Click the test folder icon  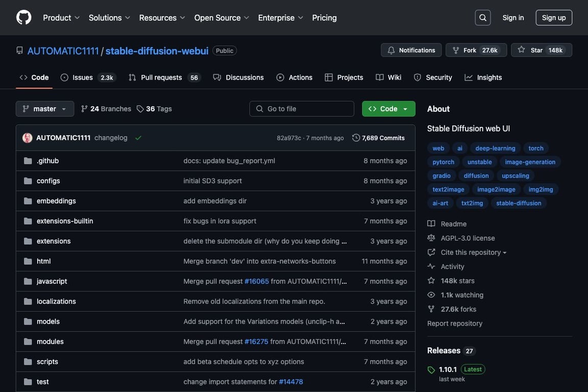coord(28,382)
